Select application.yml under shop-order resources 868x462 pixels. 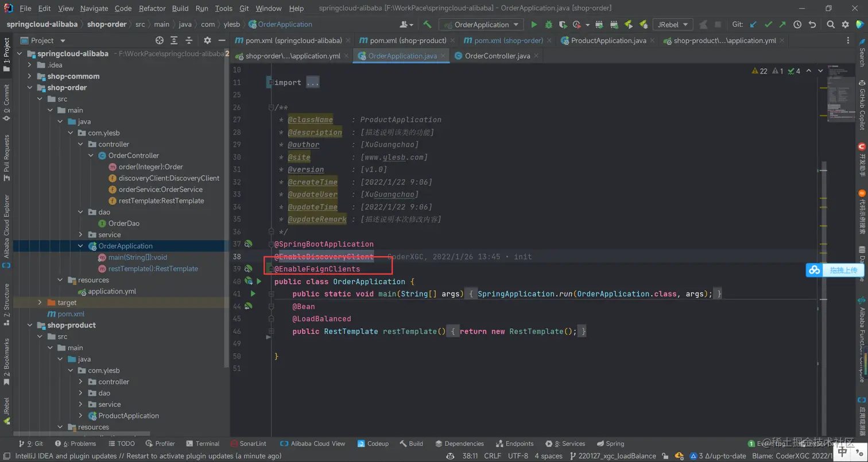click(112, 291)
